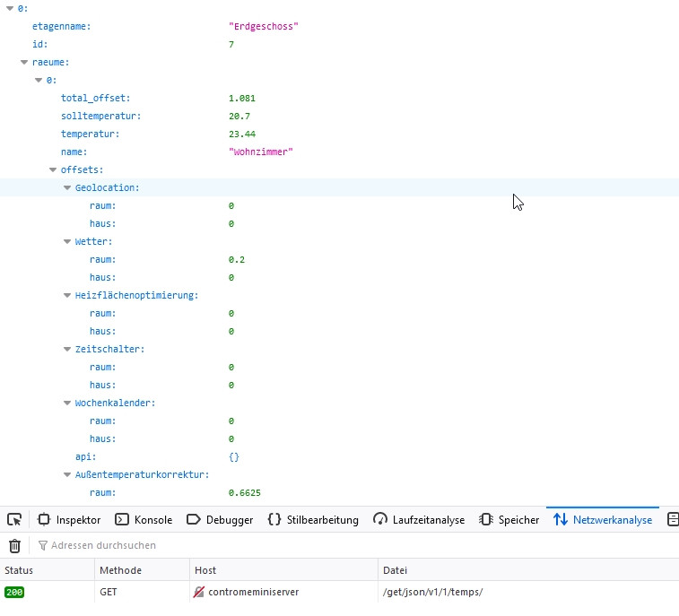This screenshot has width=679, height=616.
Task: Click the insecure connection lock icon
Action: (199, 593)
